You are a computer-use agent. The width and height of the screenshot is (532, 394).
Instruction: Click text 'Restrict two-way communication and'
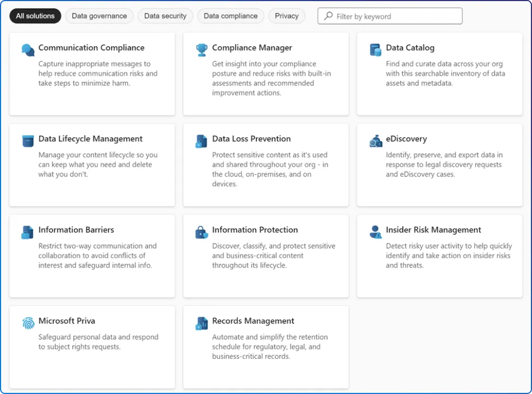click(x=97, y=246)
